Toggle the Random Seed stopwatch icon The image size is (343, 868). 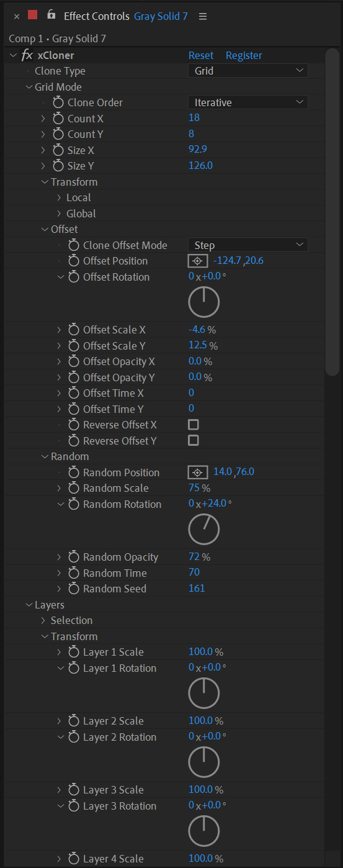[74, 589]
